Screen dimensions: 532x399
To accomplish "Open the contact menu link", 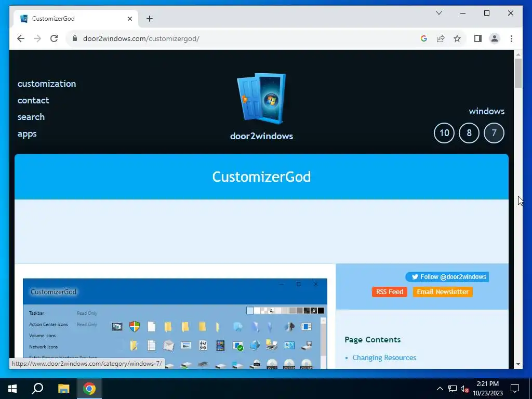I will 33,100.
